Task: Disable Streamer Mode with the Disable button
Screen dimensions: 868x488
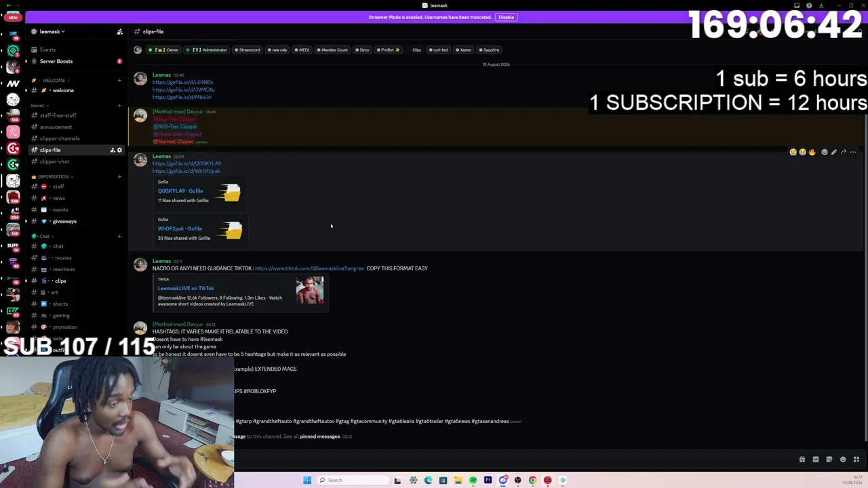Action: tap(507, 17)
